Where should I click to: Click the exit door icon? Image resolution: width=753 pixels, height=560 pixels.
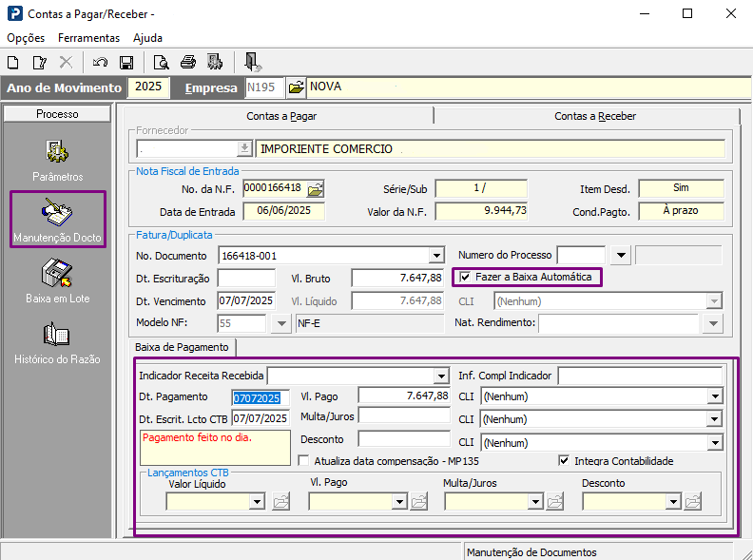(252, 63)
